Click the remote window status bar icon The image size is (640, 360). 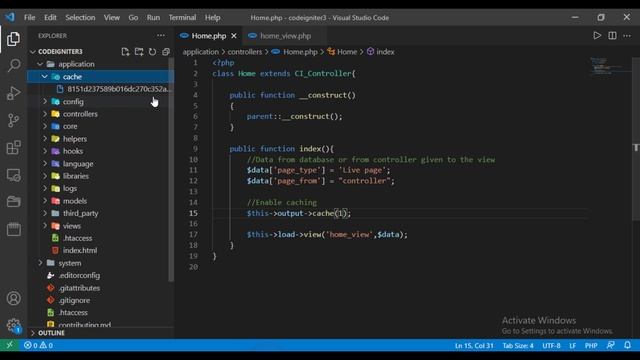[x=9, y=345]
